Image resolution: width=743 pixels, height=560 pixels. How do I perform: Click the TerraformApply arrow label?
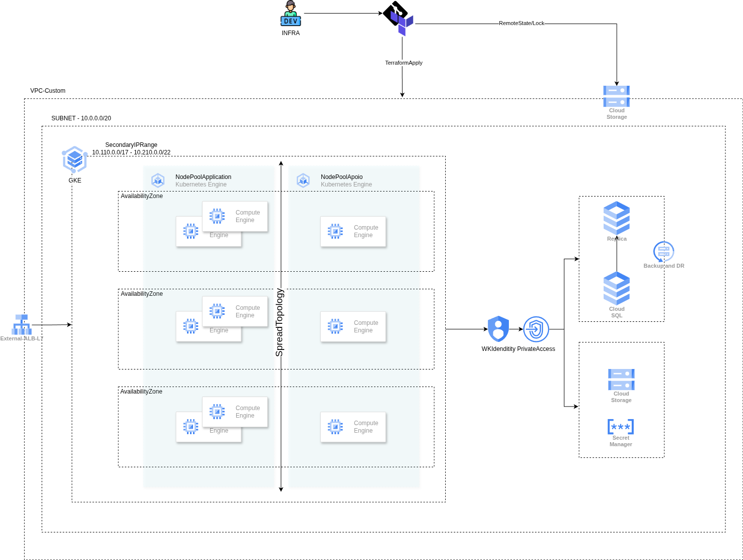pyautogui.click(x=404, y=63)
